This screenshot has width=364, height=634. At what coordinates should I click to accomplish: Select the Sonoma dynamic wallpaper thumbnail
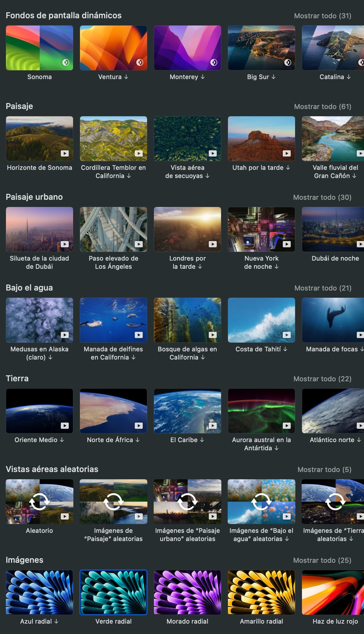[x=39, y=48]
